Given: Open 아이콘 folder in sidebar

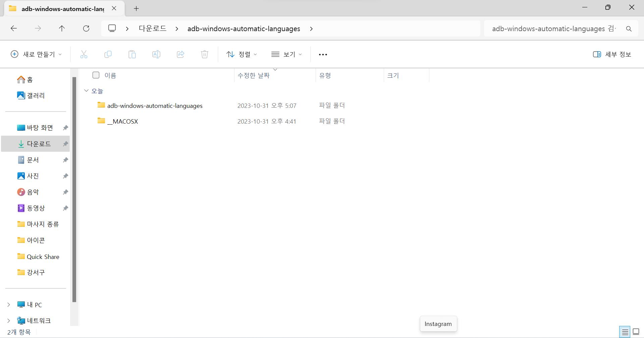Looking at the screenshot, I should click(31, 240).
